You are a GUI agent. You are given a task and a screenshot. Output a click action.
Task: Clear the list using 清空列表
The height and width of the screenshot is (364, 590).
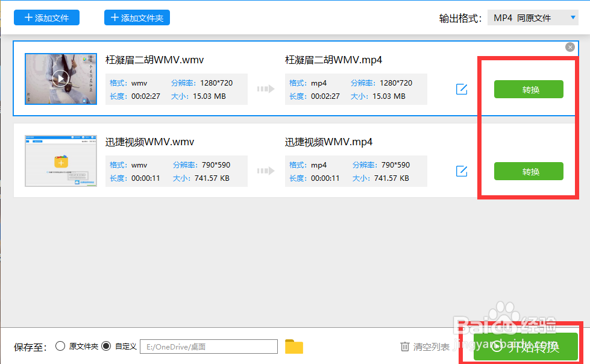pos(431,347)
